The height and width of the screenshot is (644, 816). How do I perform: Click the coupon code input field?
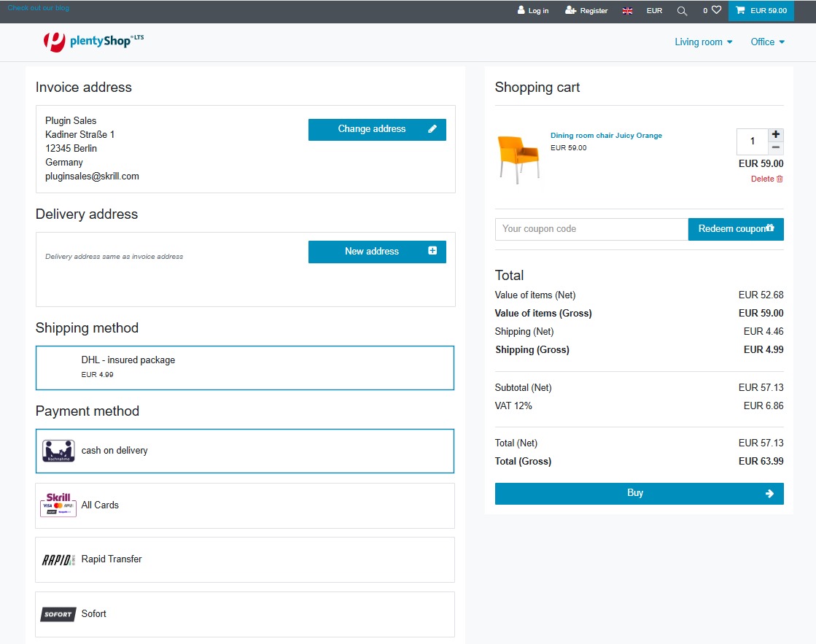coord(591,229)
